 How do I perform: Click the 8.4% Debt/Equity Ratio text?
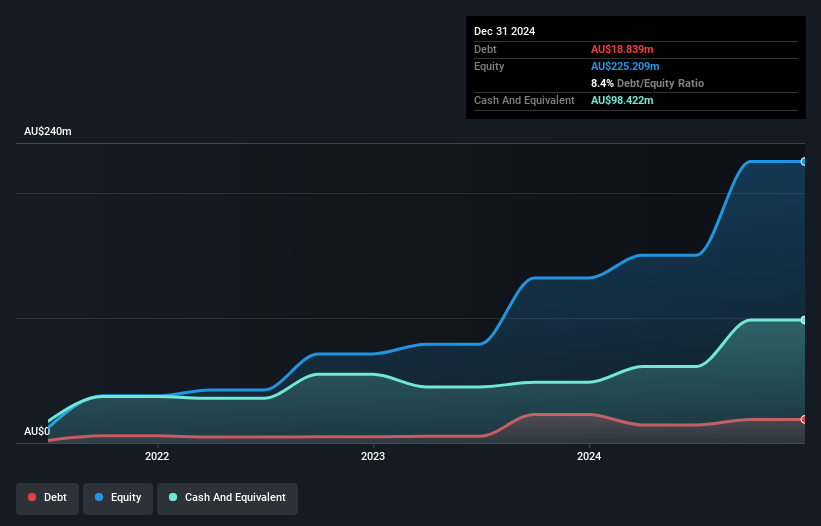(x=647, y=83)
